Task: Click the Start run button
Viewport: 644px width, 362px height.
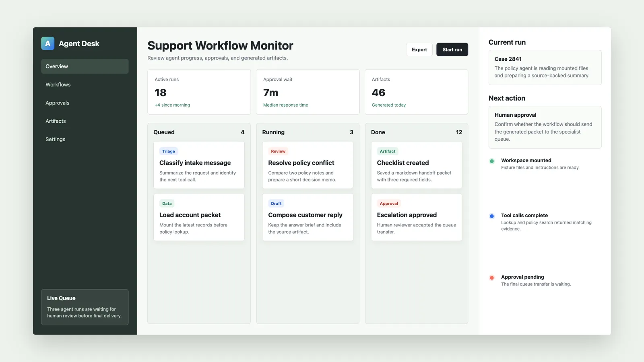Action: [452, 49]
